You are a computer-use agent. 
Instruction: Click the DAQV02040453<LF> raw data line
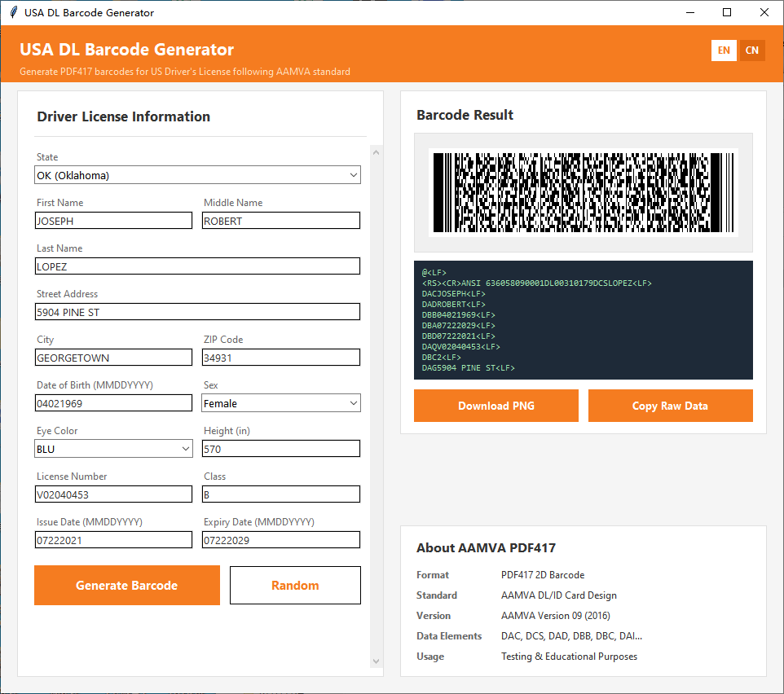coord(460,347)
